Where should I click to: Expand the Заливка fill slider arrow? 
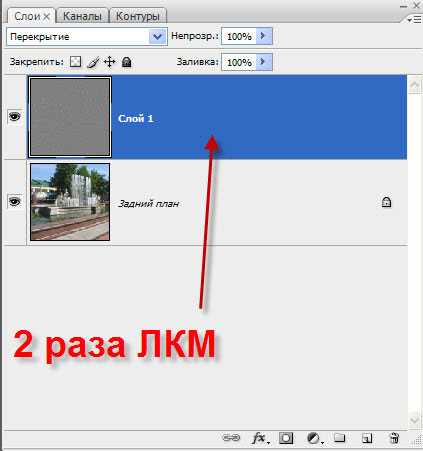click(264, 62)
